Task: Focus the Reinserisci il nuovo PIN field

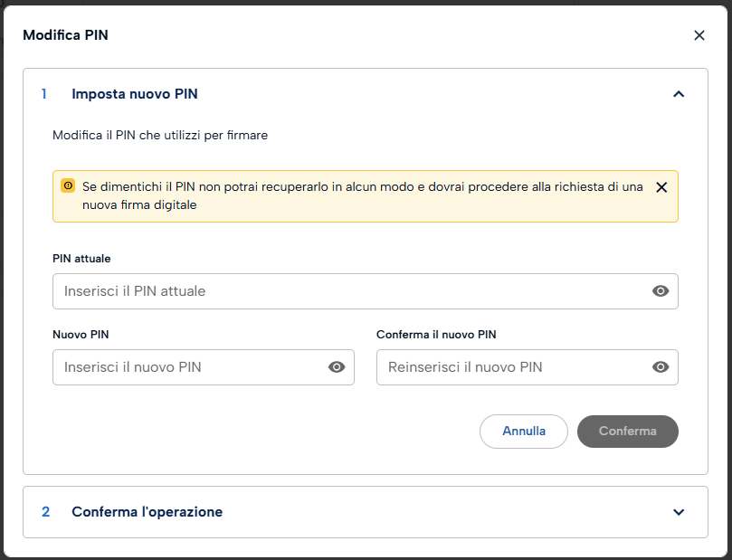Action: 528,367
